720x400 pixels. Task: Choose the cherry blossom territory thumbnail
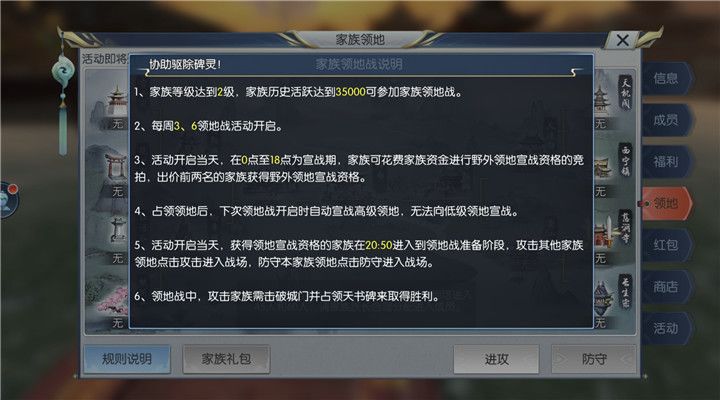(x=108, y=303)
